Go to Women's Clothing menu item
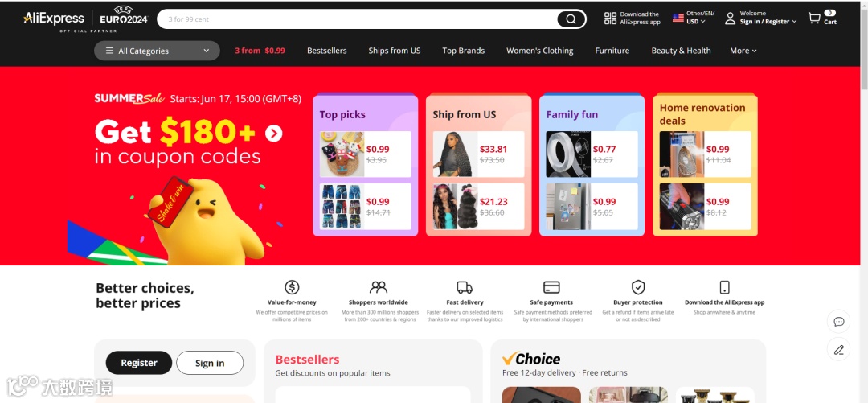This screenshot has width=868, height=403. 540,51
